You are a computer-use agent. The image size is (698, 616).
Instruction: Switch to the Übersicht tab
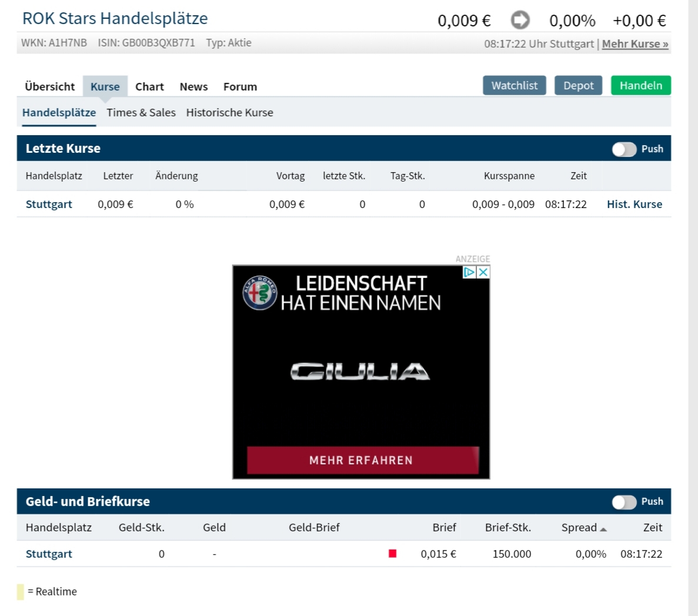[x=50, y=87]
